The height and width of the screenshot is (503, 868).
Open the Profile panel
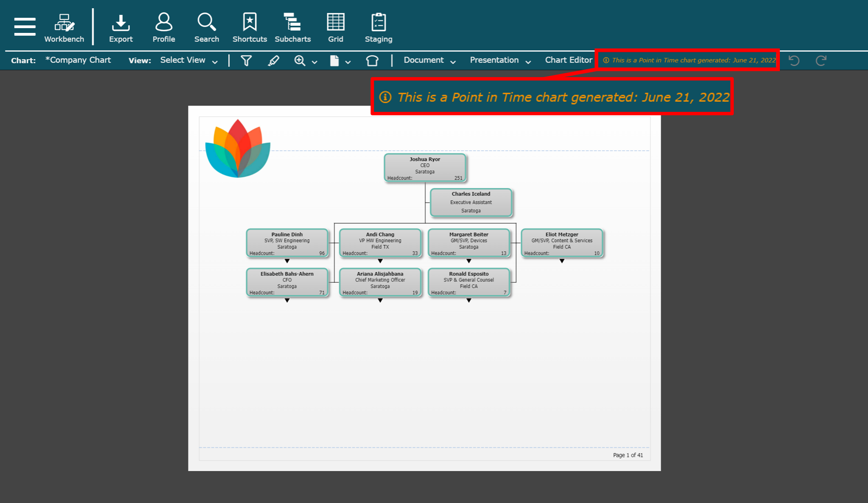click(x=164, y=28)
